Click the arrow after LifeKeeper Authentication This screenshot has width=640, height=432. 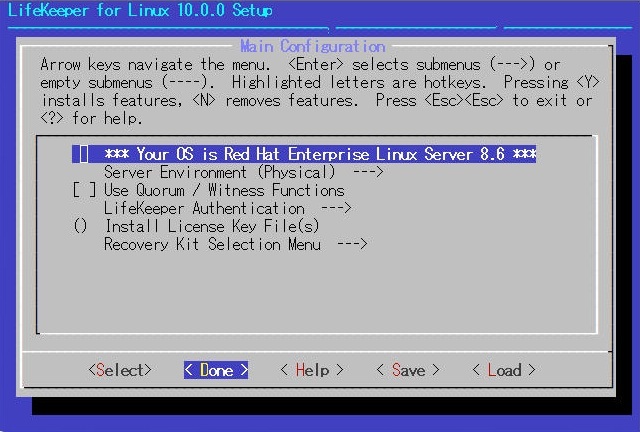click(335, 209)
